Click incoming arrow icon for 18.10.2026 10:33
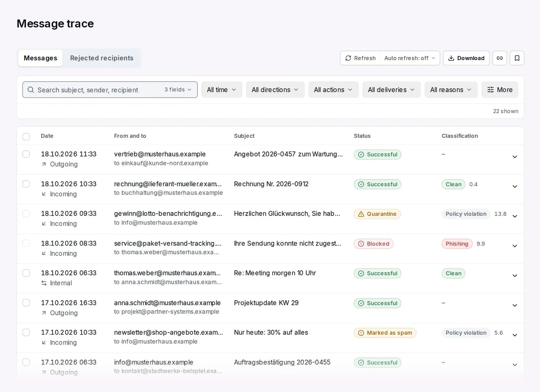The width and height of the screenshot is (540, 392). pyautogui.click(x=44, y=194)
